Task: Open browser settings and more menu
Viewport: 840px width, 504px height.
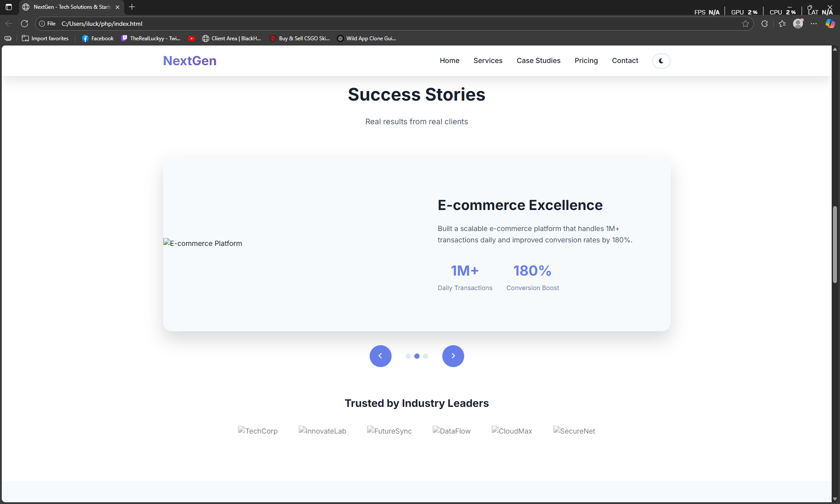Action: [x=814, y=24]
